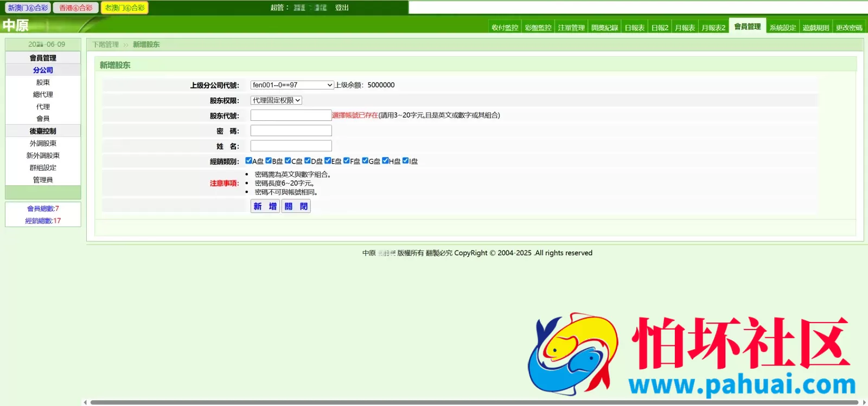
Task: Focus the 股东代號 input field
Action: pos(291,115)
